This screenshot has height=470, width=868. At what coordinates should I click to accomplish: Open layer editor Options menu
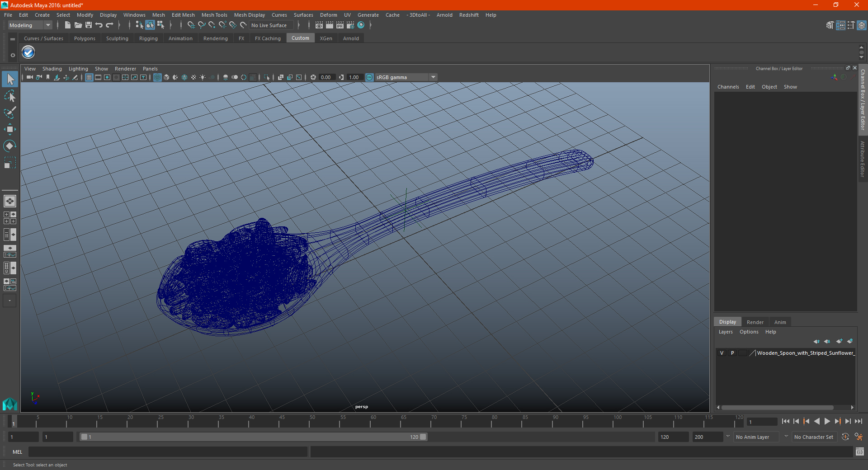pyautogui.click(x=749, y=332)
